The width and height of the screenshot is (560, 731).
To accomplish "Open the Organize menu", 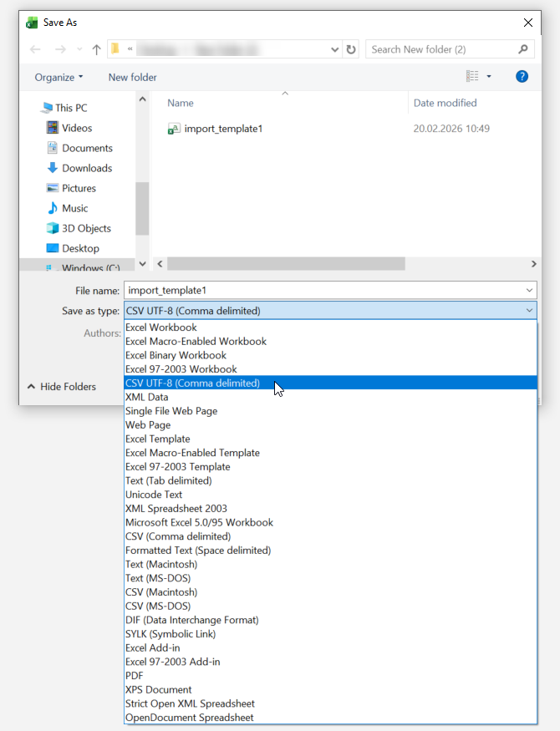I will coord(59,78).
